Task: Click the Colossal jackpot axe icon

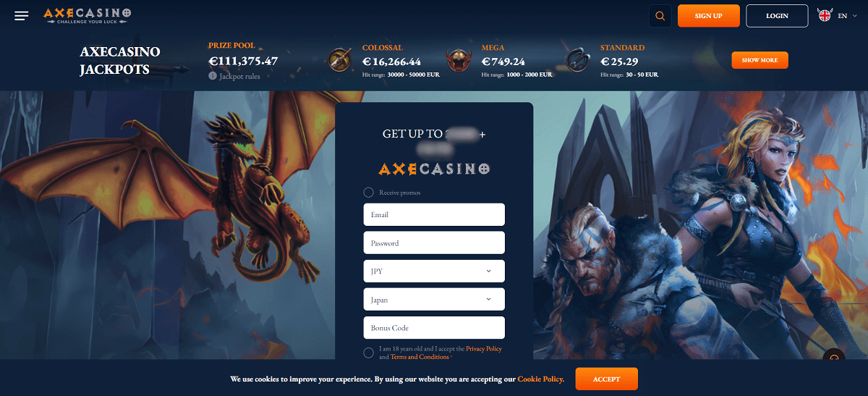Action: pyautogui.click(x=339, y=60)
